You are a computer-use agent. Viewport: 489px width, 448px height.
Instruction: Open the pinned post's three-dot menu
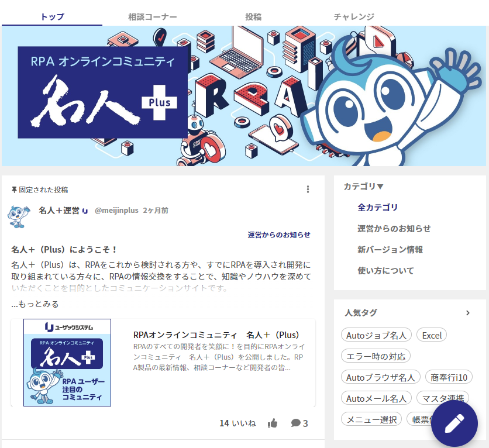308,189
